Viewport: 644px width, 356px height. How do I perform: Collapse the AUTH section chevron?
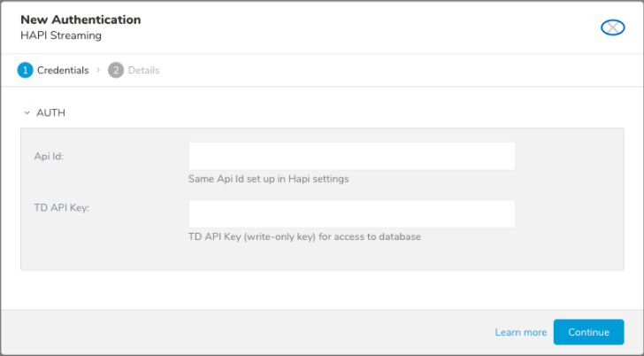click(27, 113)
